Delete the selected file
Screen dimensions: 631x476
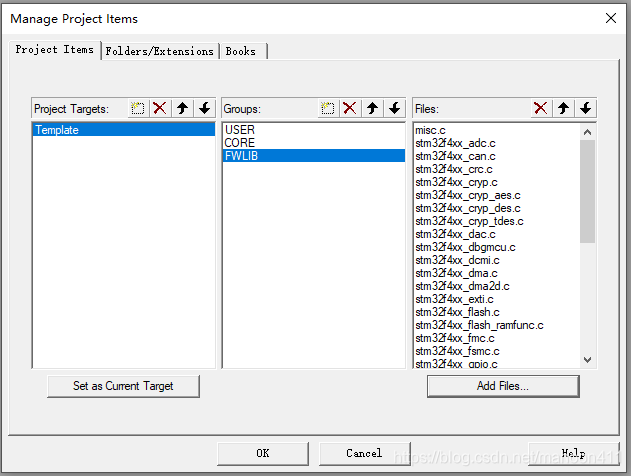click(x=541, y=108)
